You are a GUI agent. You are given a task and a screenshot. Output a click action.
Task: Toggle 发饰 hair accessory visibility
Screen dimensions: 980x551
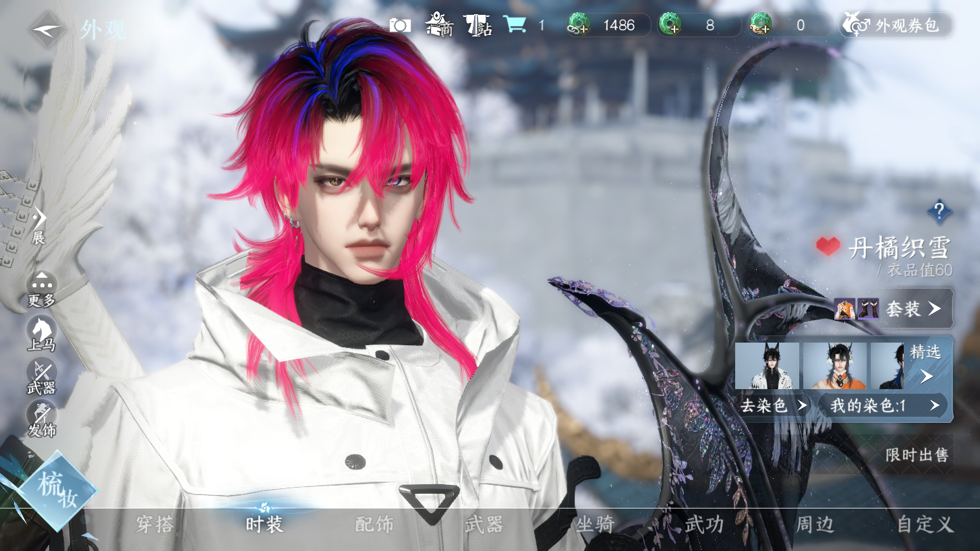click(x=41, y=419)
